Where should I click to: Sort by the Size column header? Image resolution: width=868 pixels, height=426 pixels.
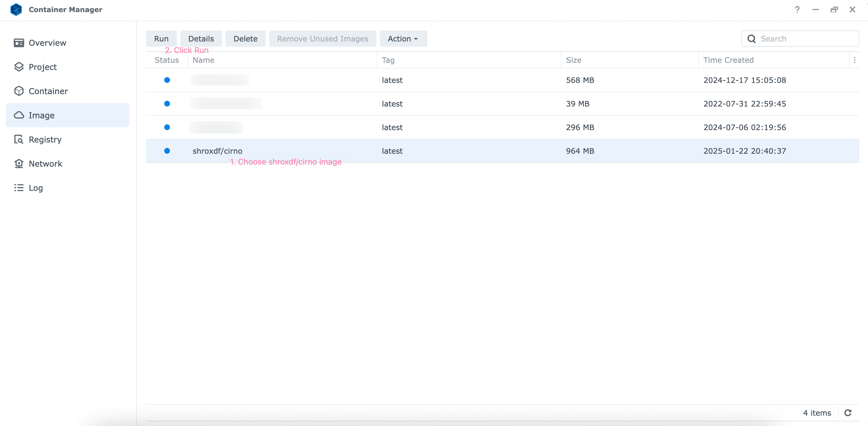pyautogui.click(x=573, y=60)
